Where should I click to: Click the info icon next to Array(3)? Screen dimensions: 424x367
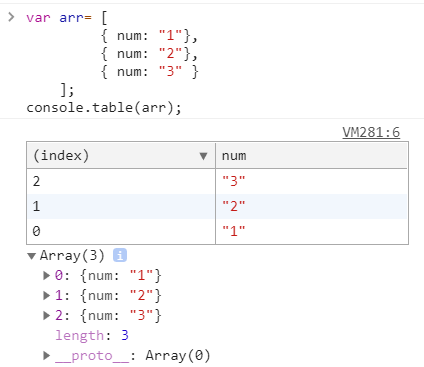[x=120, y=255]
